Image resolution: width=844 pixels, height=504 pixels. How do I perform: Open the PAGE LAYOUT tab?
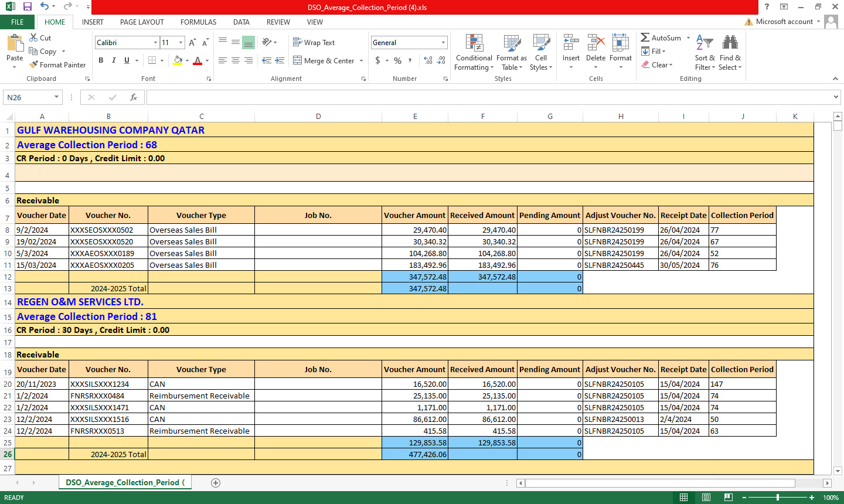[x=142, y=22]
